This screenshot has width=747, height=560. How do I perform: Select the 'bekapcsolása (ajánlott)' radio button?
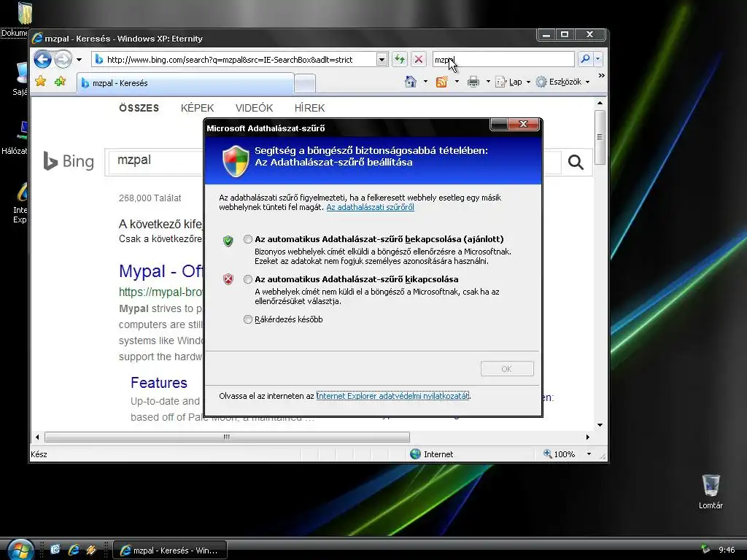[x=248, y=239]
